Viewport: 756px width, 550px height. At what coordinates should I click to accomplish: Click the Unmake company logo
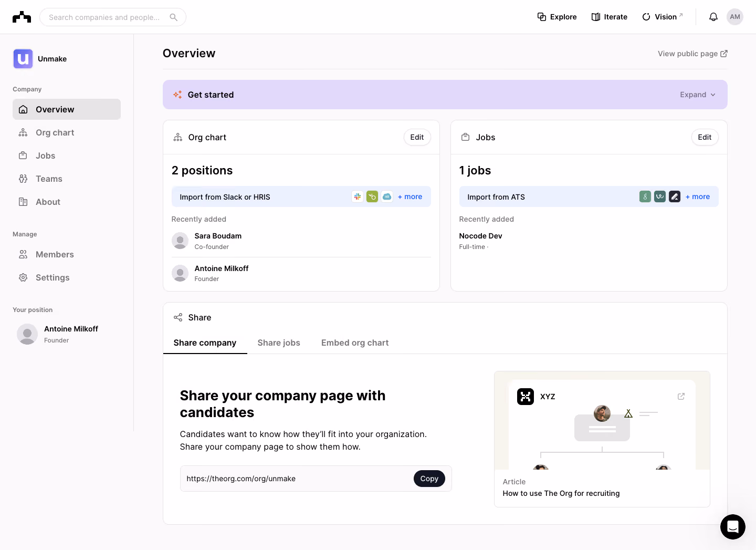(x=23, y=59)
